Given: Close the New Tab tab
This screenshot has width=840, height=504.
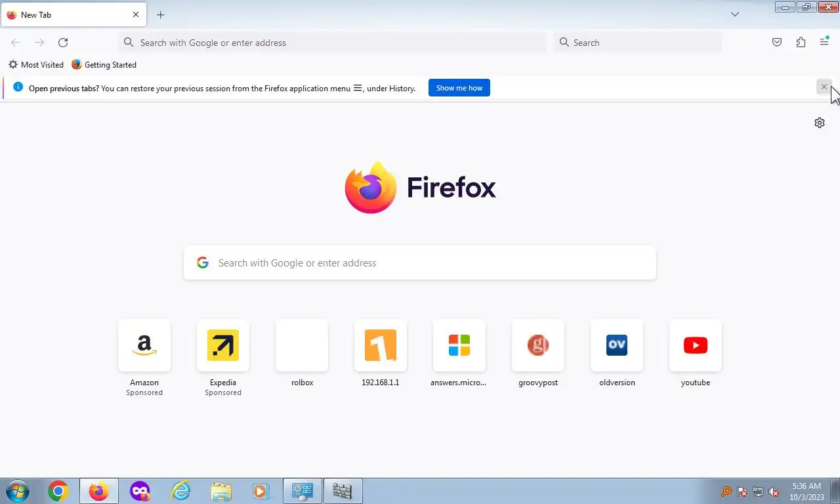Looking at the screenshot, I should 136,14.
